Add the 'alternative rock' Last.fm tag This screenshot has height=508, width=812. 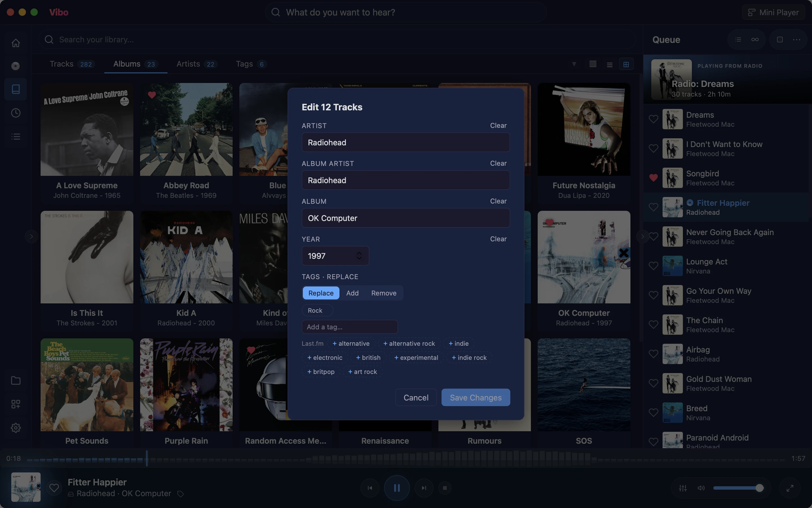(409, 343)
